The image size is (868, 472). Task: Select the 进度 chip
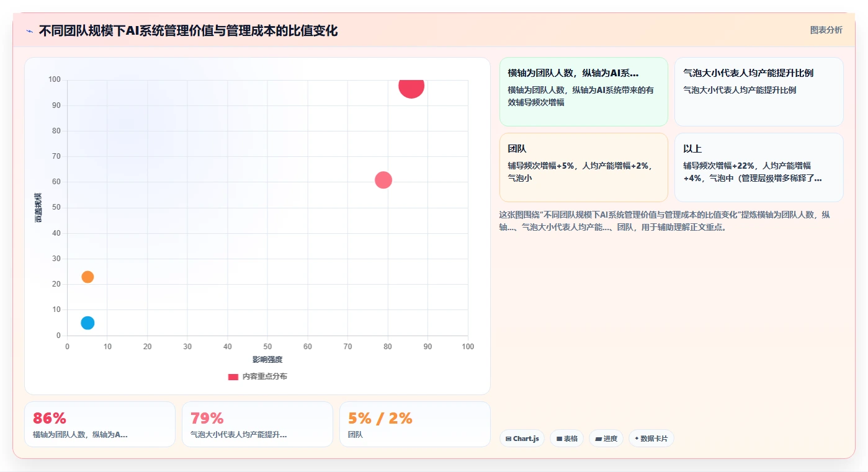pos(606,439)
